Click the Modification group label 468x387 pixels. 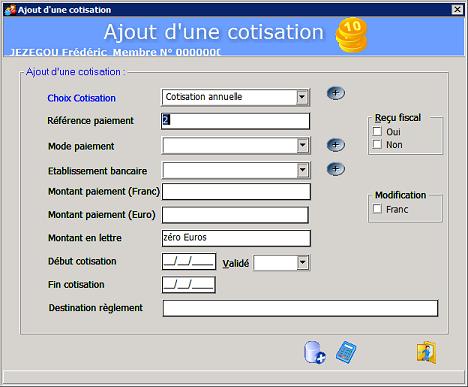pyautogui.click(x=401, y=195)
